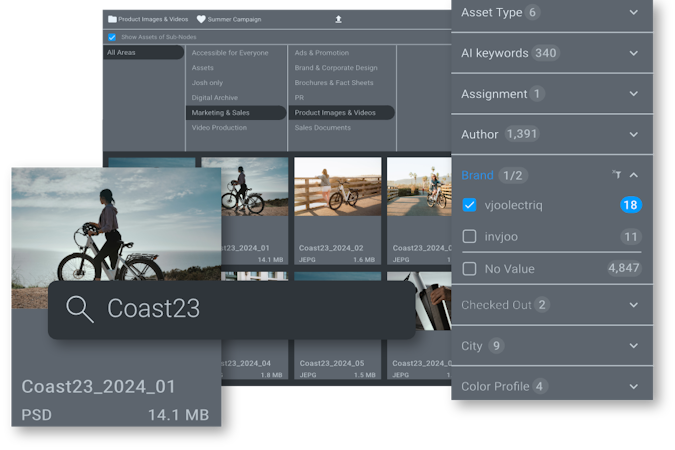Open the Digital Archive area
Image resolution: width=675 pixels, height=450 pixels.
(x=215, y=98)
